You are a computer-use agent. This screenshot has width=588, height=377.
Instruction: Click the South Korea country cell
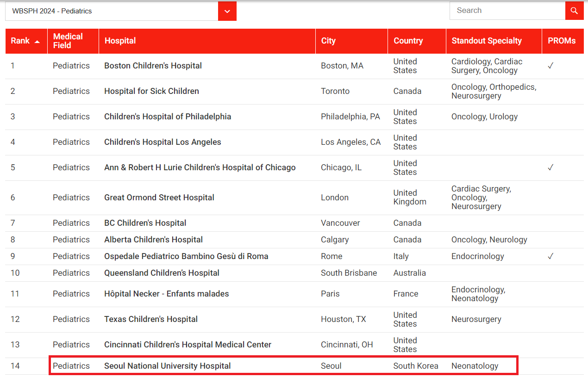point(416,366)
